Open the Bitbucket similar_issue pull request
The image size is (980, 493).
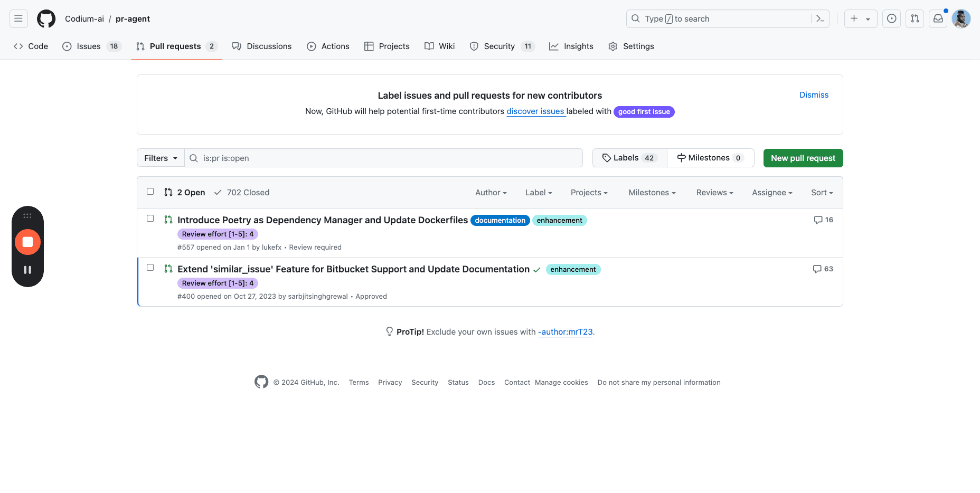354,269
